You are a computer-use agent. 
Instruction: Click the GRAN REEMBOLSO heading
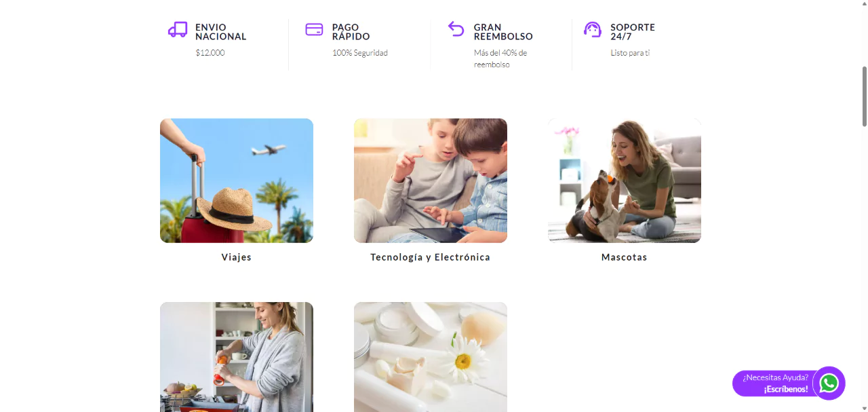[x=503, y=32]
